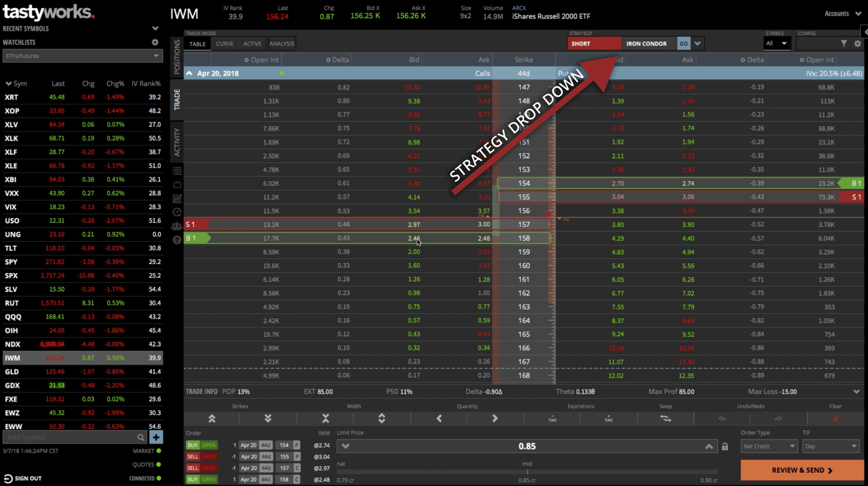
Task: Toggle SELL on the 155 put leg
Action: 192,456
